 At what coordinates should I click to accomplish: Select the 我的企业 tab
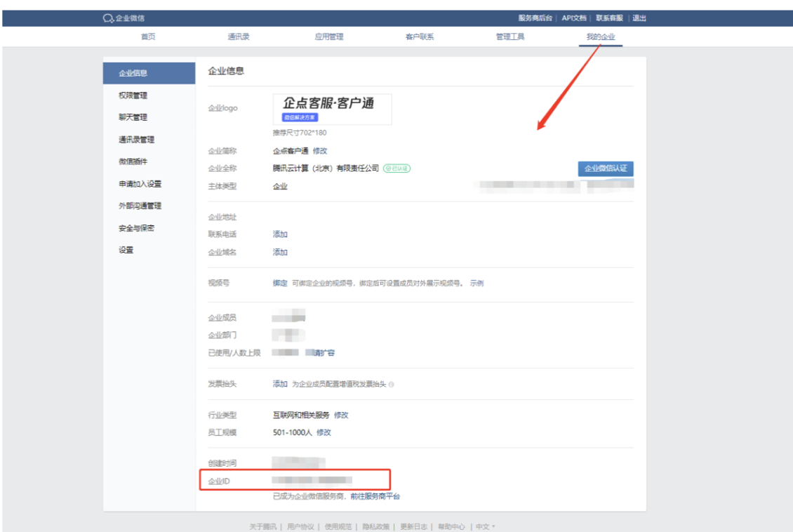click(600, 37)
